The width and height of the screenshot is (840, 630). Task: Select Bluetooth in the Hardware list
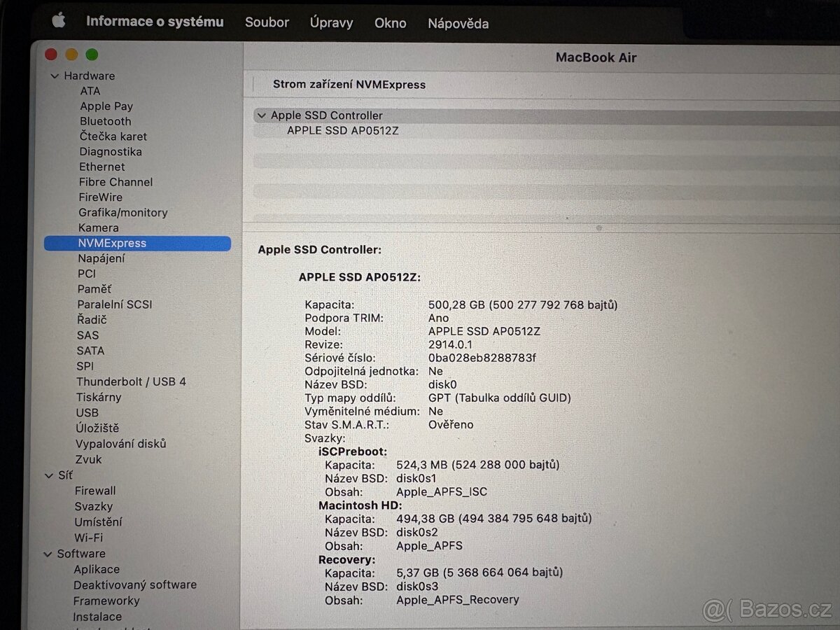105,121
